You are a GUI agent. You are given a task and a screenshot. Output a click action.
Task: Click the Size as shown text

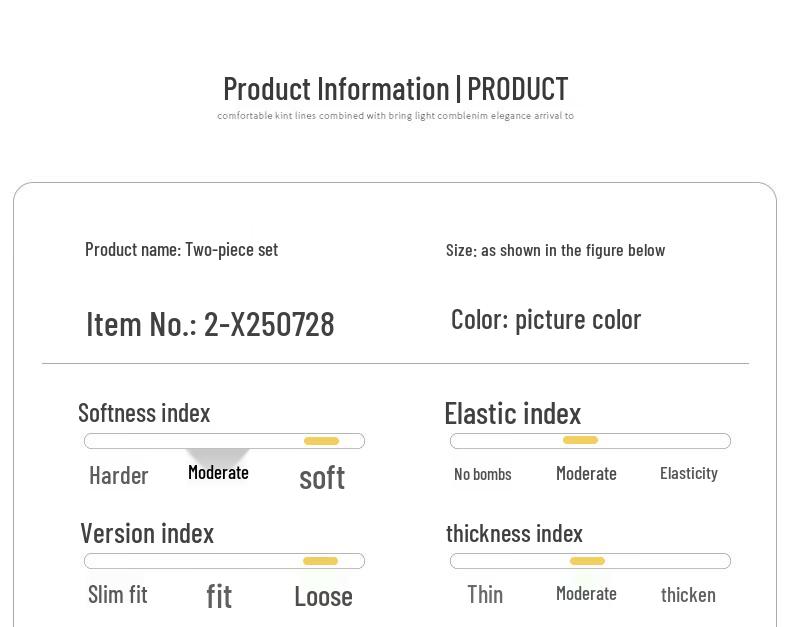(x=555, y=250)
